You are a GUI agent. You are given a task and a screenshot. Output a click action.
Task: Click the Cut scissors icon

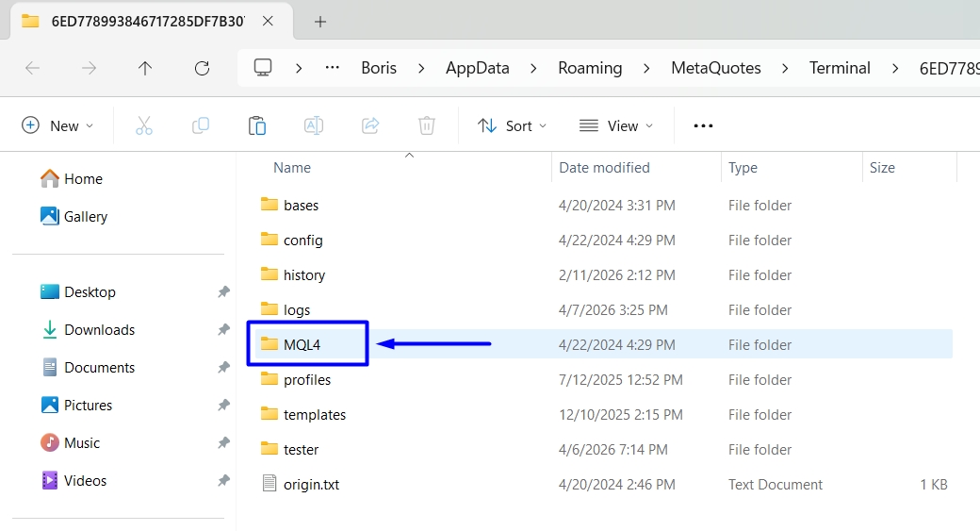143,125
